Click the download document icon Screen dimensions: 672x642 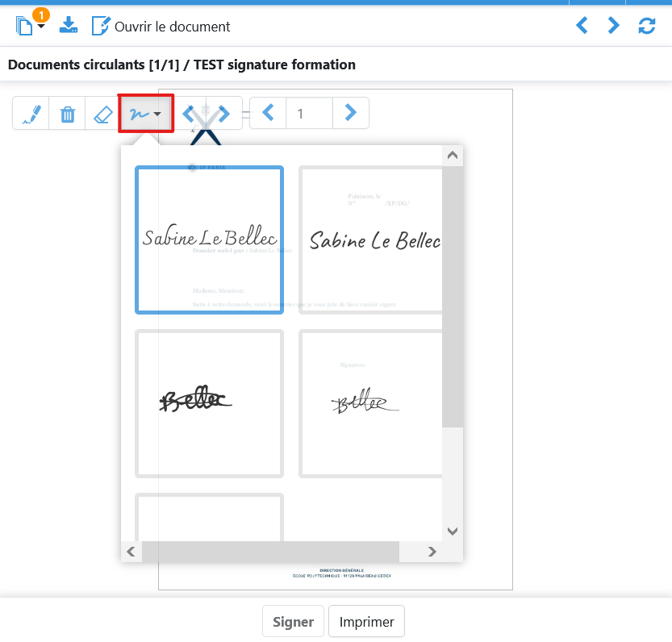click(69, 26)
